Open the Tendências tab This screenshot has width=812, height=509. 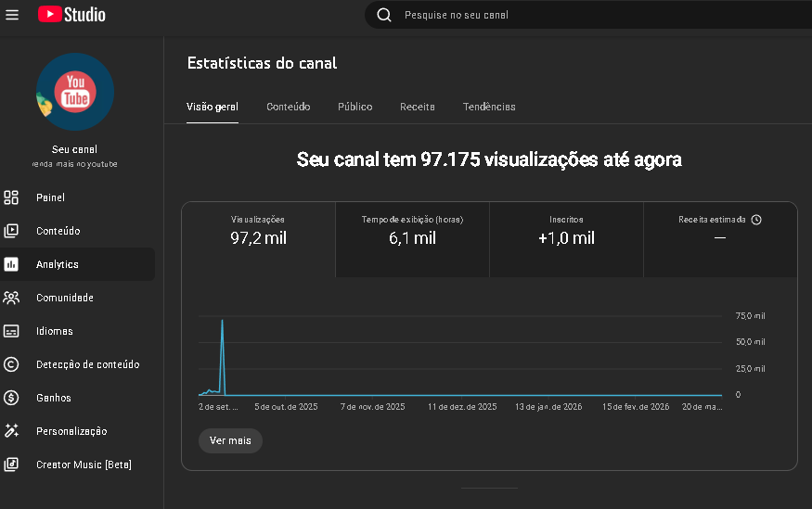click(x=489, y=107)
